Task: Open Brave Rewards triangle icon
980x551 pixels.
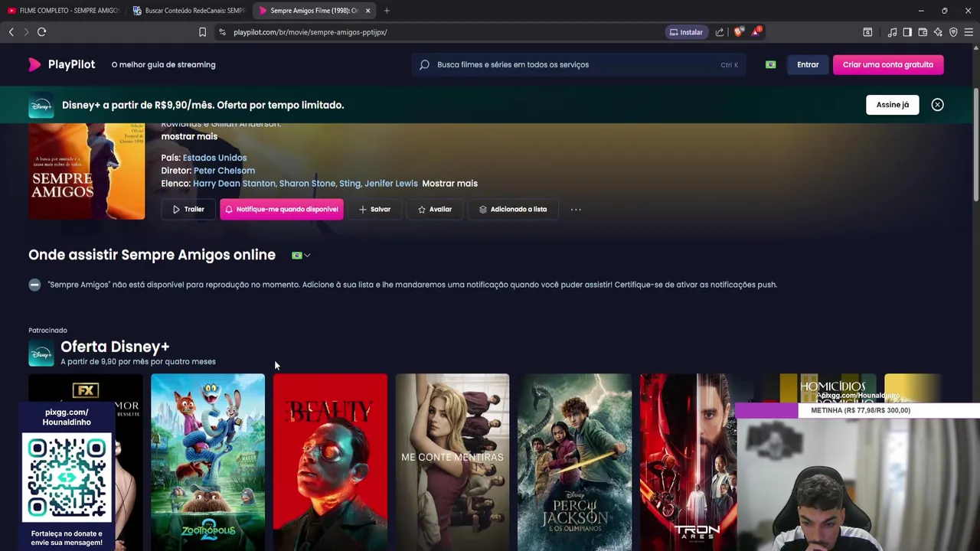Action: [756, 32]
